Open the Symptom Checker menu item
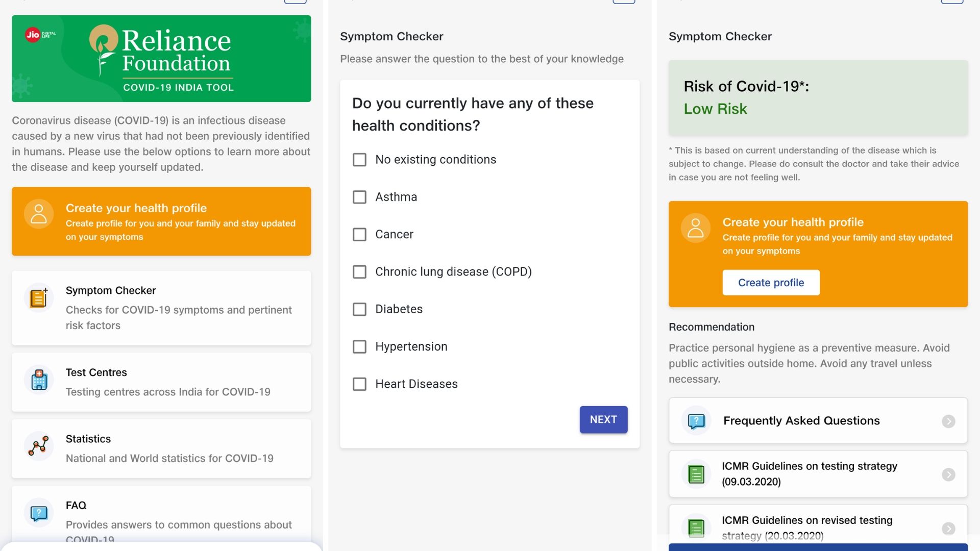The width and height of the screenshot is (980, 551). click(x=161, y=307)
